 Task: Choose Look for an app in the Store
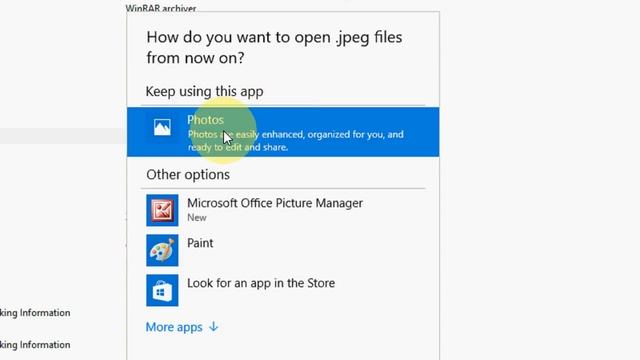click(x=283, y=290)
